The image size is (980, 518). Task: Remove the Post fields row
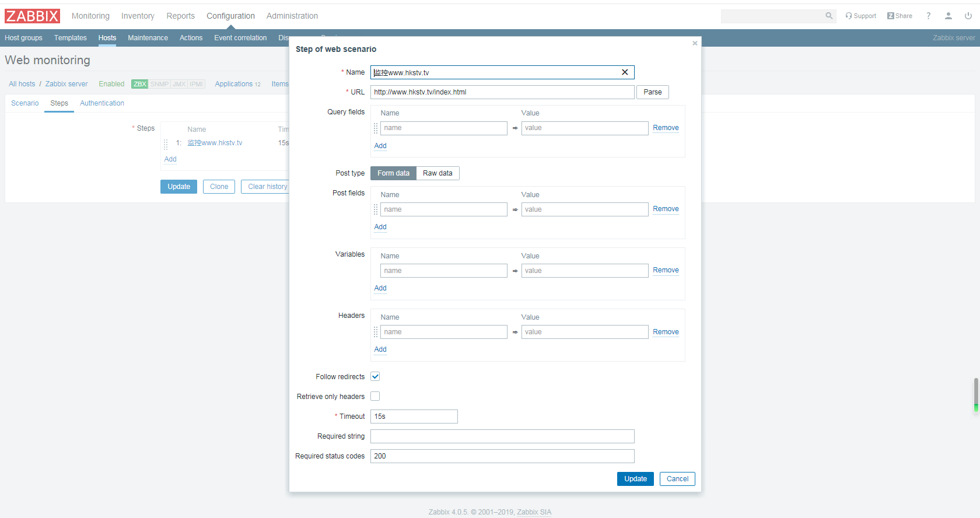(x=666, y=209)
